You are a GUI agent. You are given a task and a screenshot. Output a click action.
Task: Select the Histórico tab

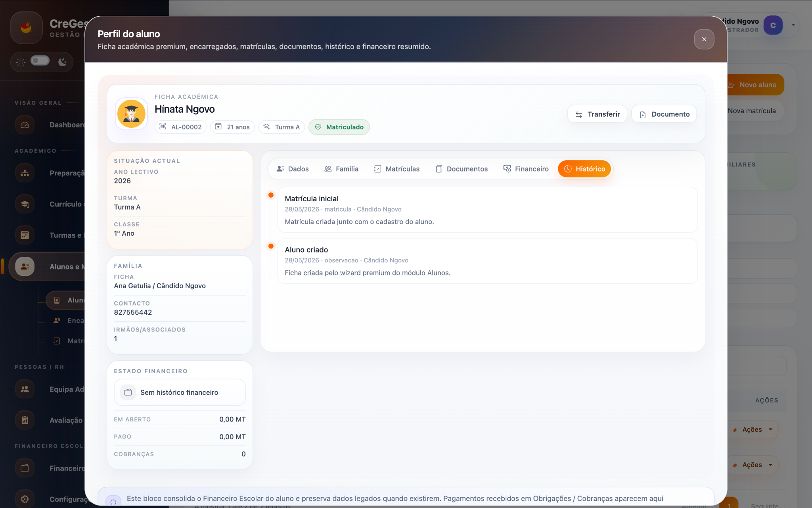[584, 169]
